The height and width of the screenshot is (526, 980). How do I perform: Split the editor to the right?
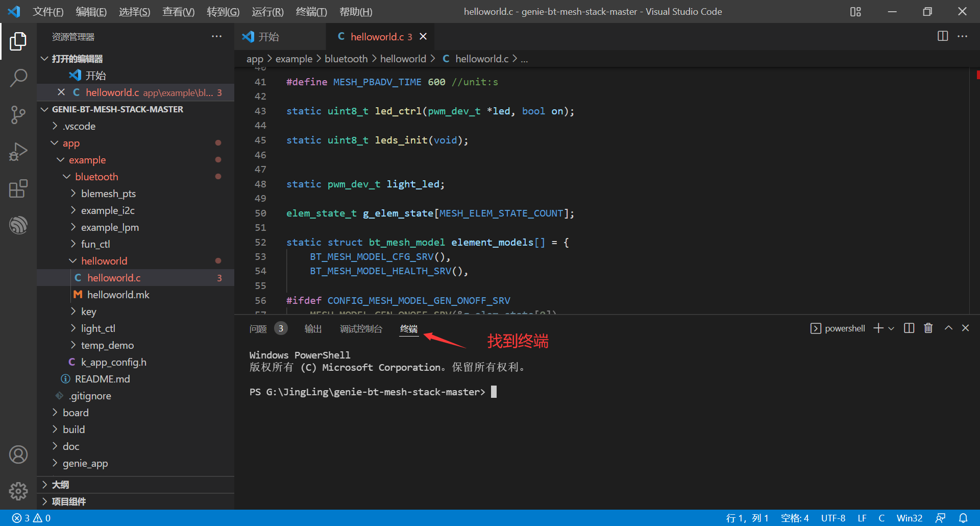tap(943, 36)
